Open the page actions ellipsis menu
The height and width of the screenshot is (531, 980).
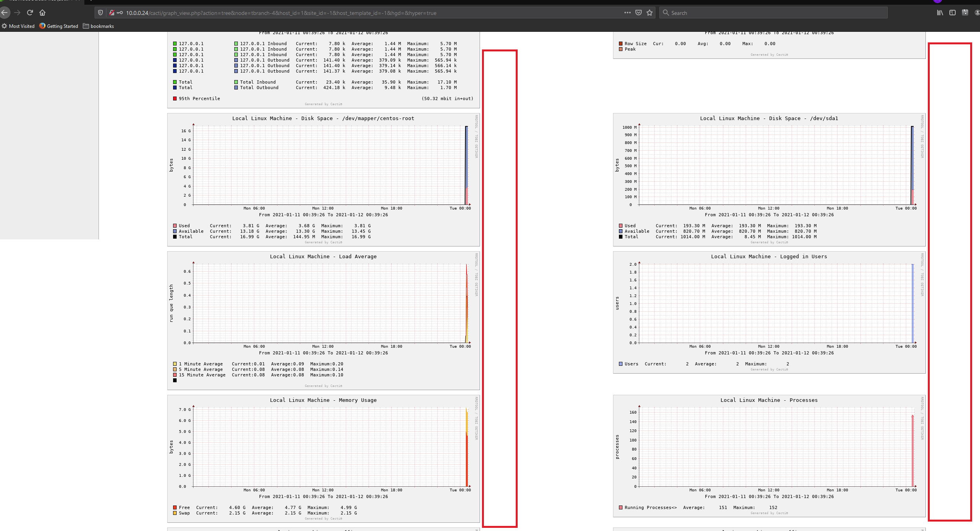[627, 13]
